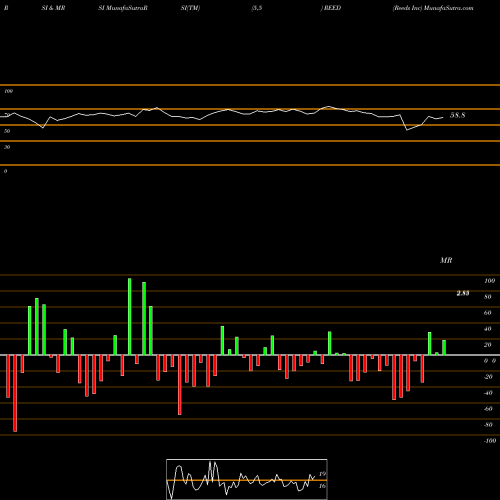Click the MR axis label -40
The height and width of the screenshot is (500, 500).
488,393
